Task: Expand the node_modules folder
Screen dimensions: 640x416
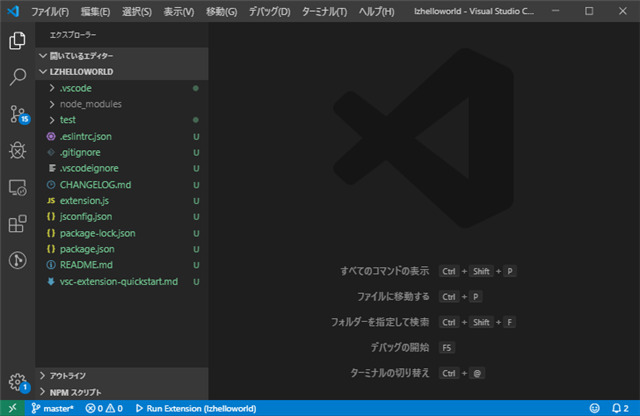Action: [x=122, y=104]
